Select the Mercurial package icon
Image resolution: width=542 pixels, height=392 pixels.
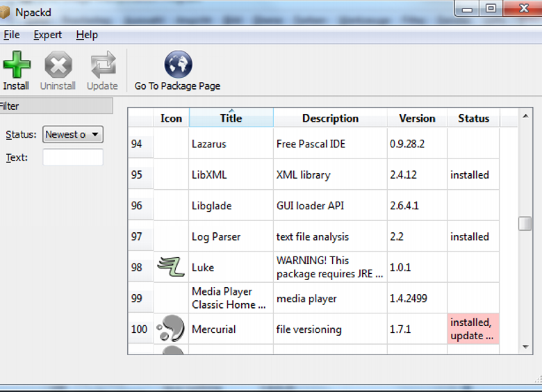coord(171,329)
